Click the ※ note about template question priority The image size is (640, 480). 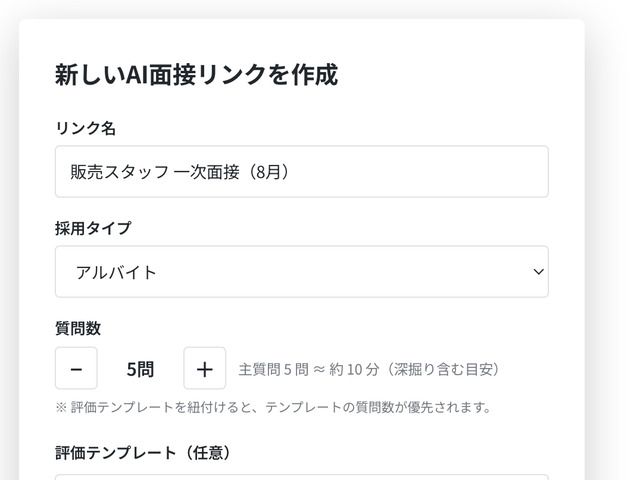coord(273,407)
